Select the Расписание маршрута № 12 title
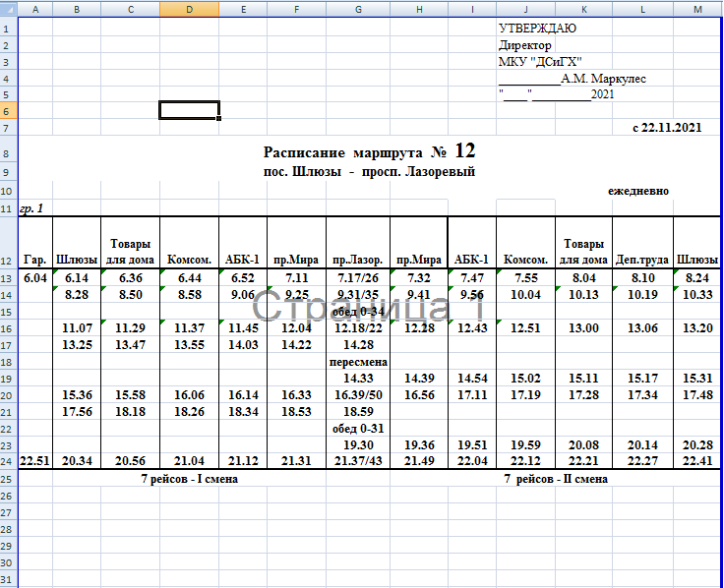The height and width of the screenshot is (588, 724). [x=369, y=152]
